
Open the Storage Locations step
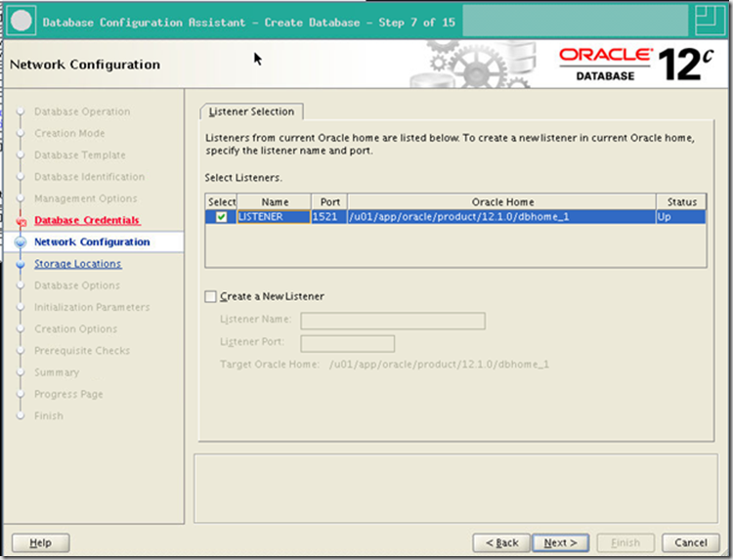coord(78,264)
